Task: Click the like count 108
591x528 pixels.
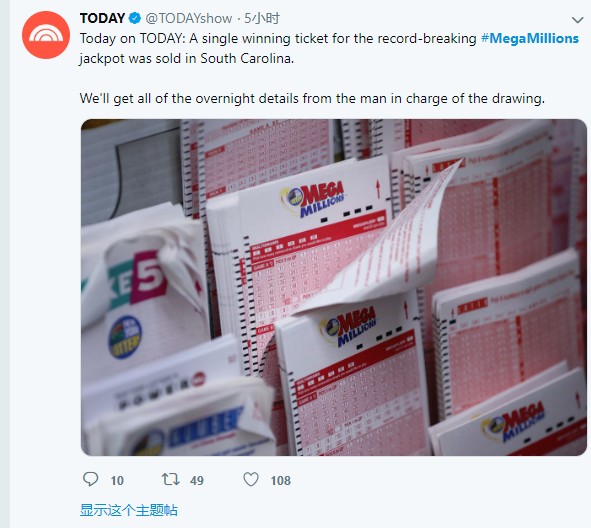Action: pyautogui.click(x=280, y=481)
